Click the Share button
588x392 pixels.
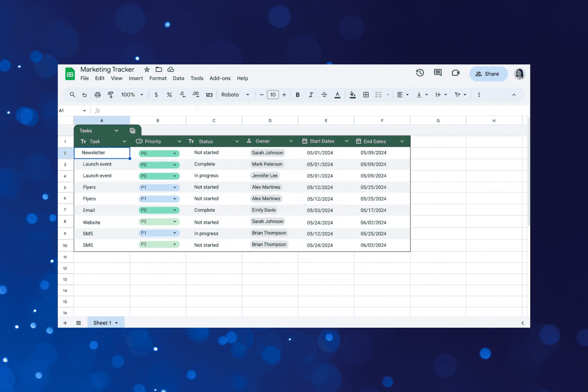pyautogui.click(x=487, y=73)
